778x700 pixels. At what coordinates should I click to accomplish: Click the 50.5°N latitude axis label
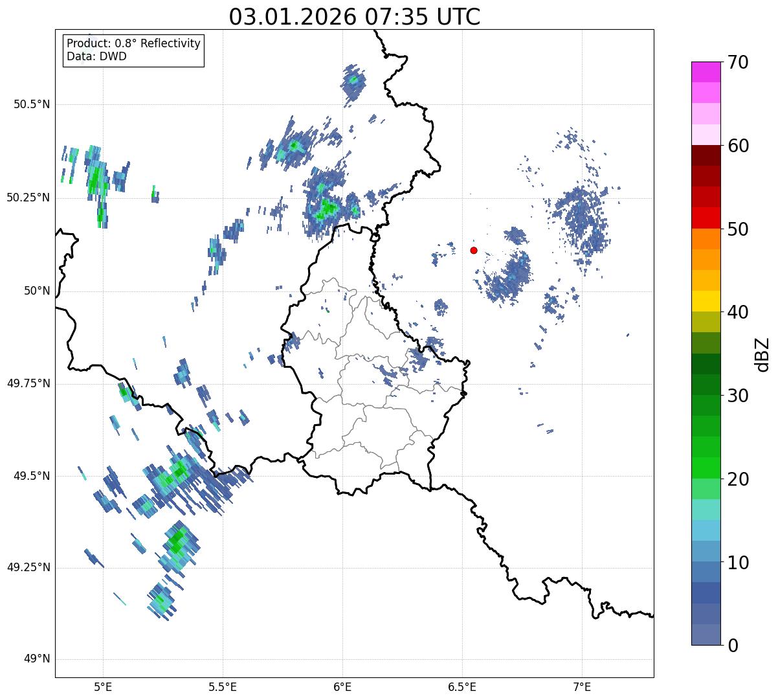click(x=28, y=104)
